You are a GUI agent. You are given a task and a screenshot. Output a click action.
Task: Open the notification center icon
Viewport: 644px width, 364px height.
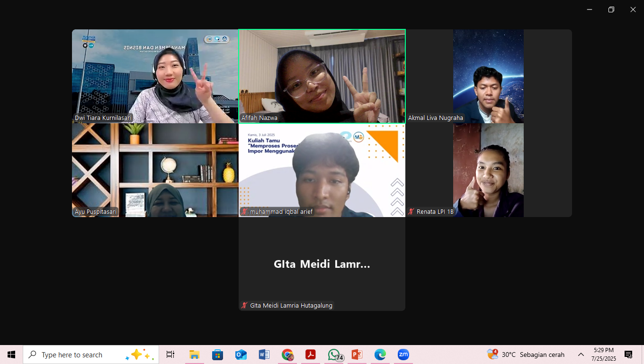pyautogui.click(x=628, y=355)
